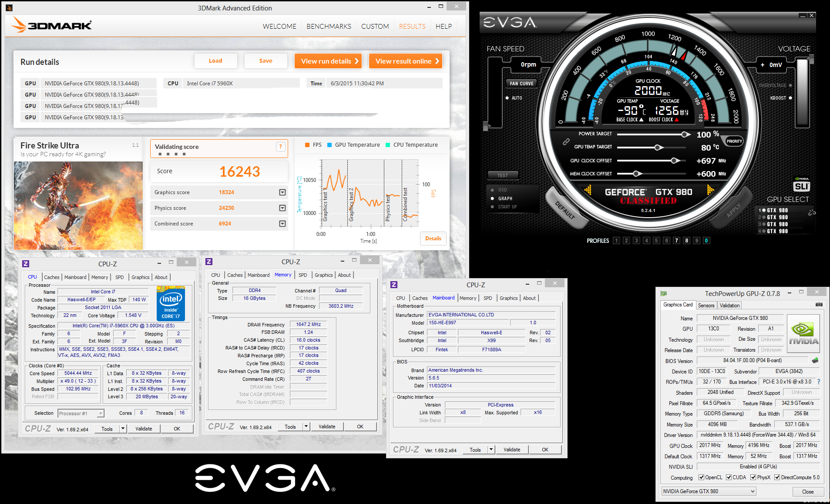Image resolution: width=830 pixels, height=504 pixels.
Task: Click the GPU-Z title bar app icon
Action: point(664,293)
